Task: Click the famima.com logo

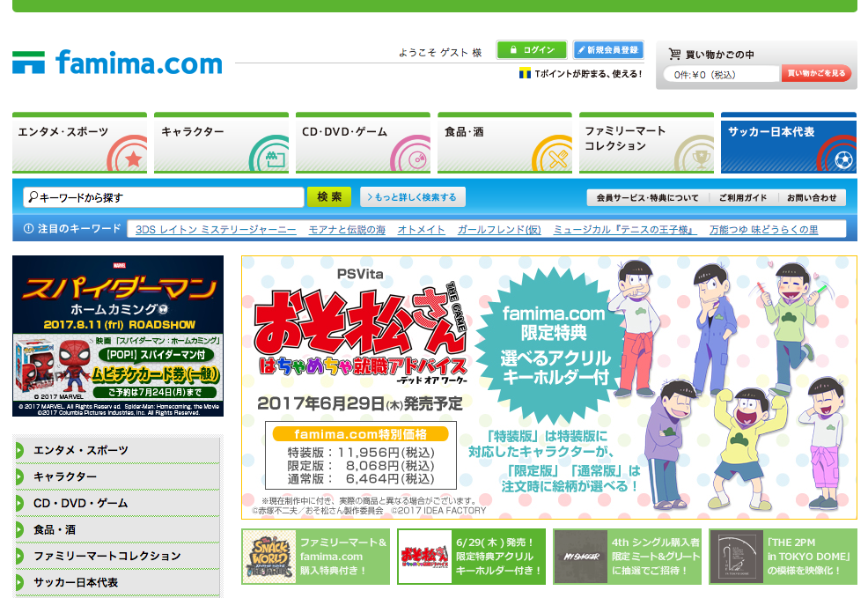Action: (117, 63)
